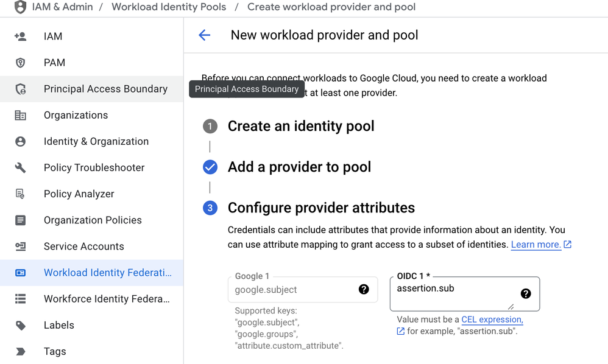Click the IAM person-add icon
This screenshot has height=364, width=608.
[x=20, y=37]
